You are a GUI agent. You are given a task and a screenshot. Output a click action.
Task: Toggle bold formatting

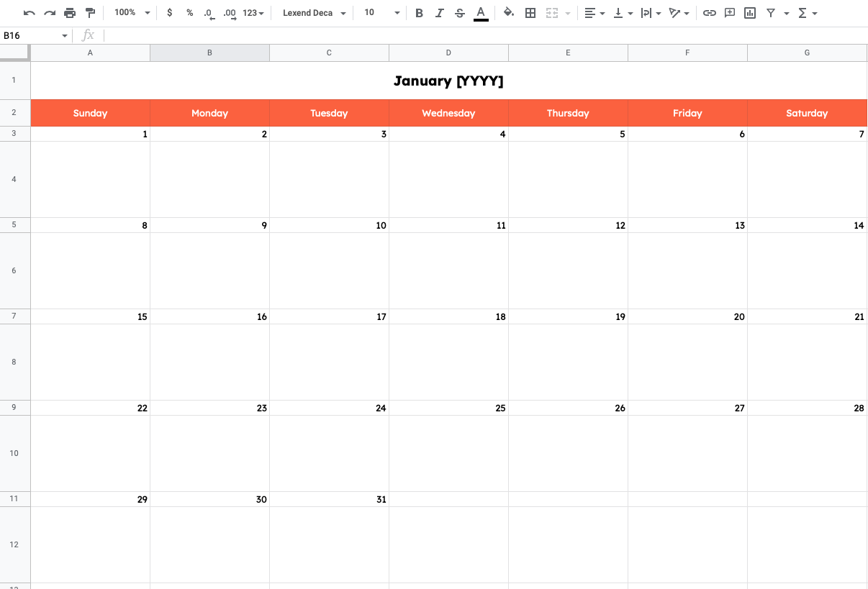(x=420, y=12)
